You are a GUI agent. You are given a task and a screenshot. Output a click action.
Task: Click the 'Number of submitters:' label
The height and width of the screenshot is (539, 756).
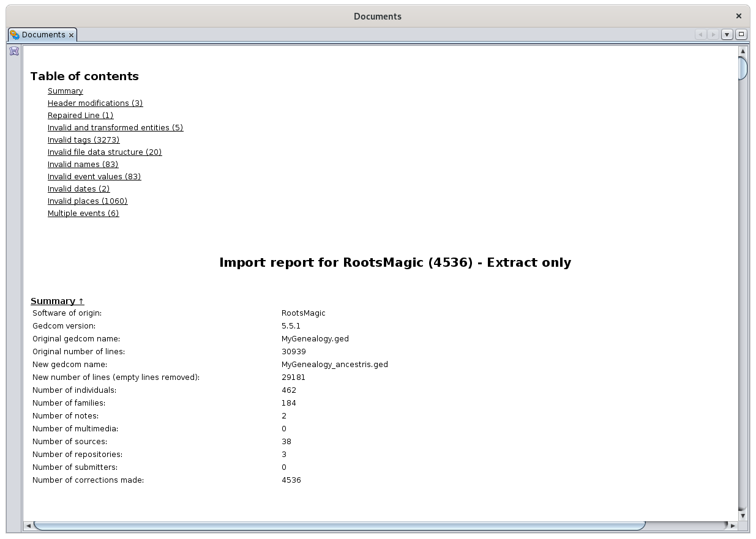75,467
